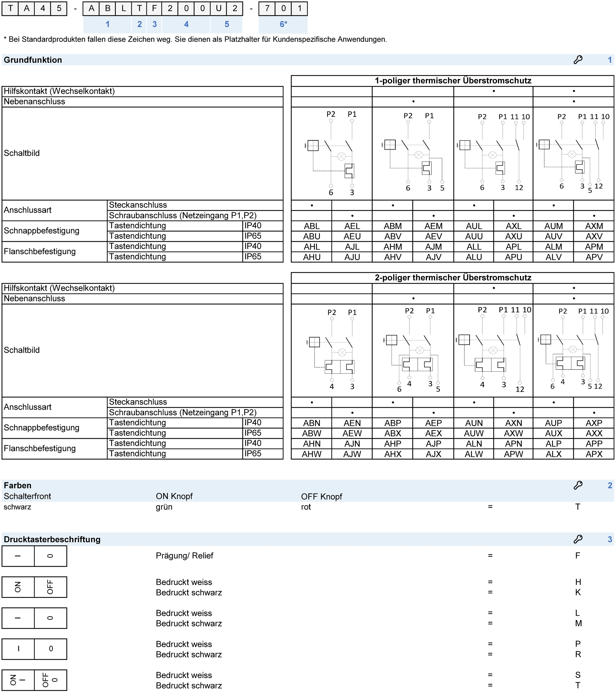Select table cell AXU

pyautogui.click(x=514, y=237)
